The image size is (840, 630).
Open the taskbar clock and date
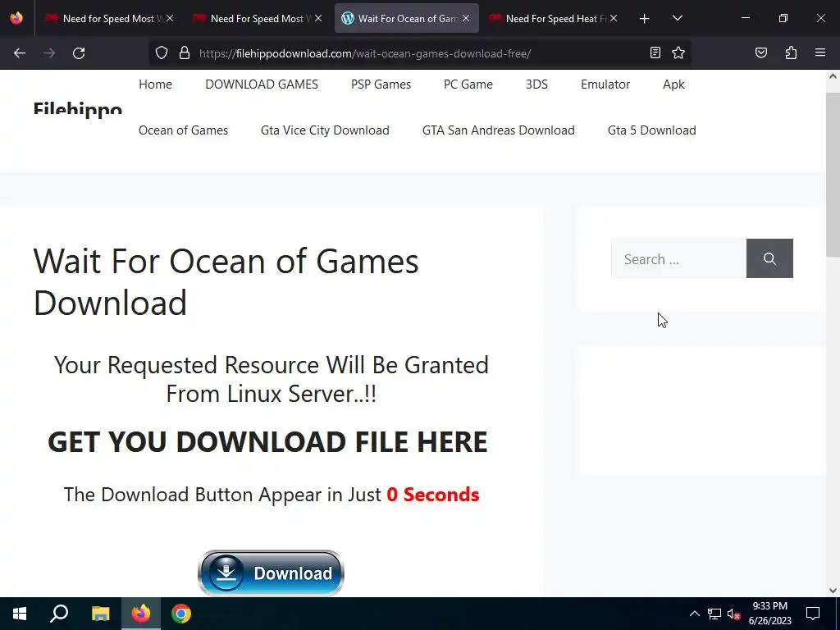coord(769,614)
